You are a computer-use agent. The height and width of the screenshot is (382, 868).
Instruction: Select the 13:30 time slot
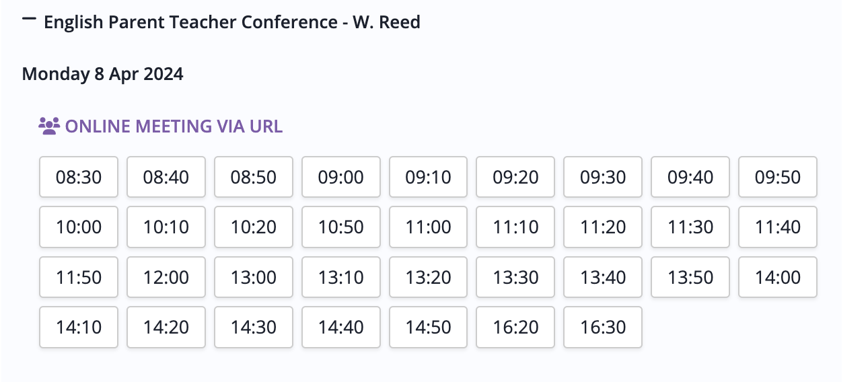tap(515, 277)
